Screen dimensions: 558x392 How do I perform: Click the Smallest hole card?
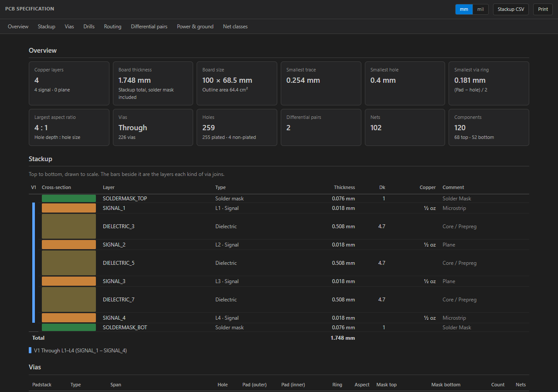click(405, 83)
